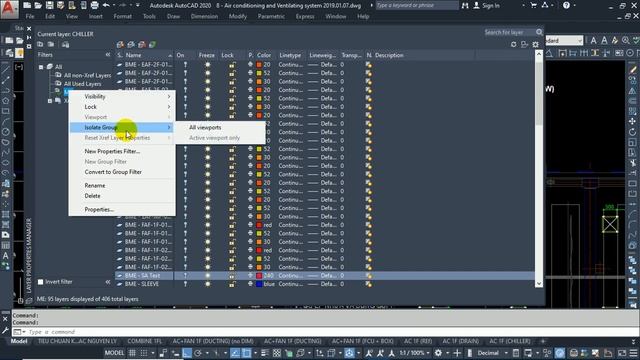Open status bar Customization menu icon
The height and width of the screenshot is (360, 640).
[x=633, y=353]
